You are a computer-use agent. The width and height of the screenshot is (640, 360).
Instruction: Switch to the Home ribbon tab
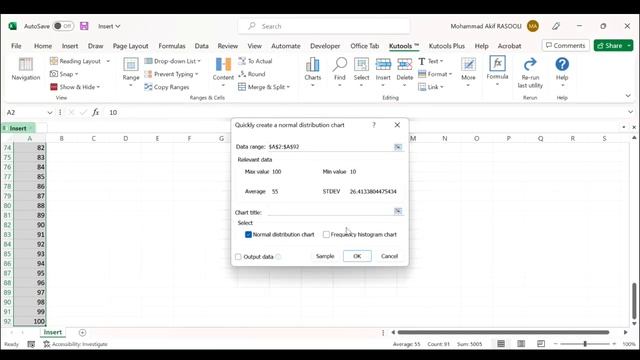point(43,46)
